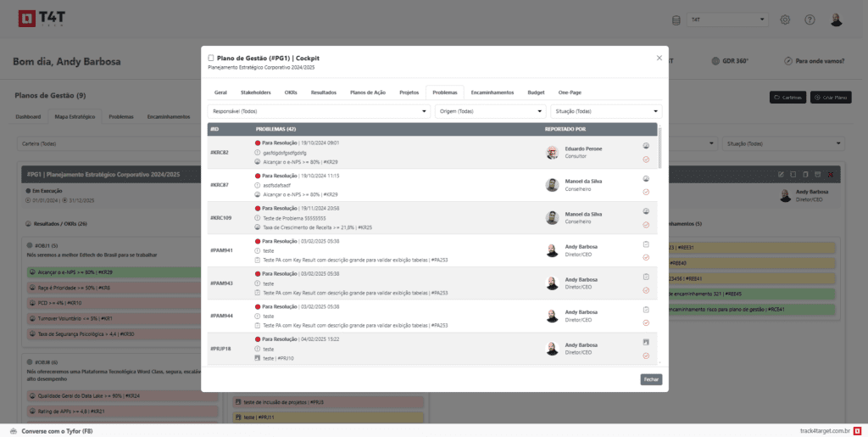The image size is (868, 437).
Task: Click the red check icon in the #PRJP18 row
Action: tap(646, 356)
